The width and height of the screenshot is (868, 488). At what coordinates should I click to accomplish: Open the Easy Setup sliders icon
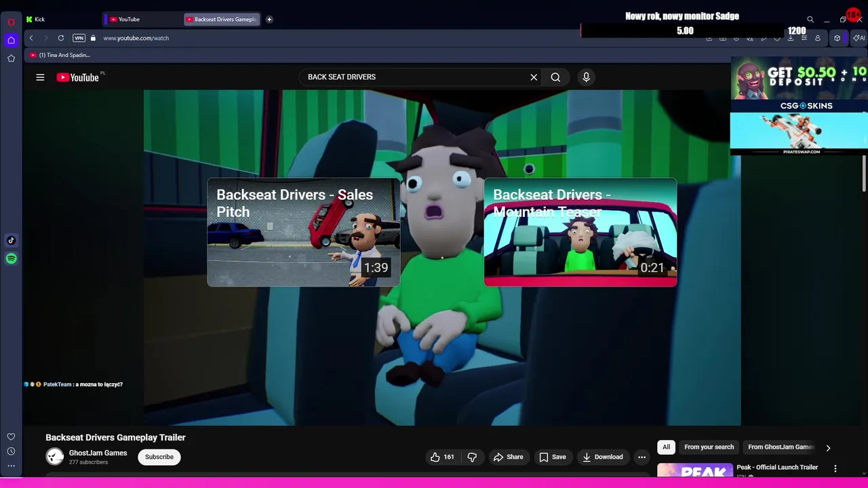point(804,38)
